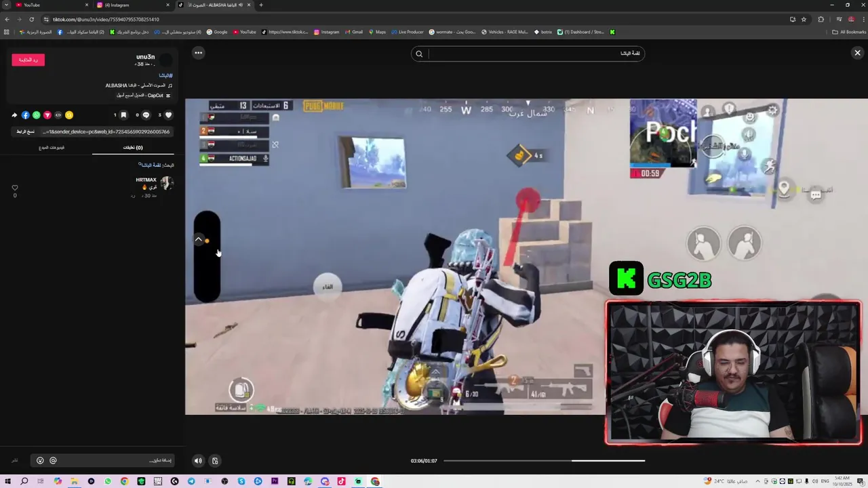This screenshot has width=868, height=488.
Task: Open the browser apps grid icon
Action: [7, 32]
